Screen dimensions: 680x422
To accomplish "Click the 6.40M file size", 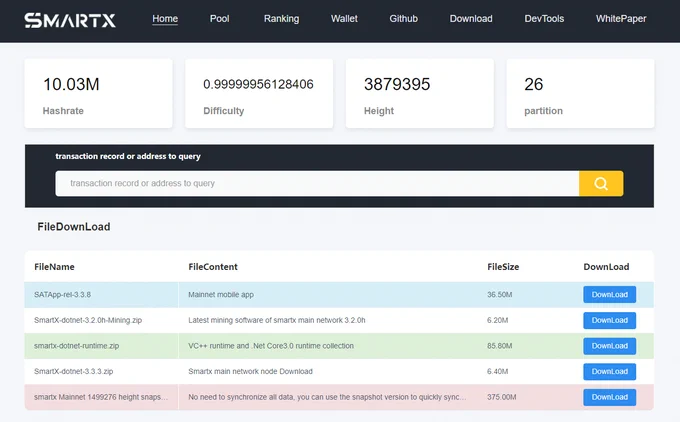I will (x=497, y=371).
